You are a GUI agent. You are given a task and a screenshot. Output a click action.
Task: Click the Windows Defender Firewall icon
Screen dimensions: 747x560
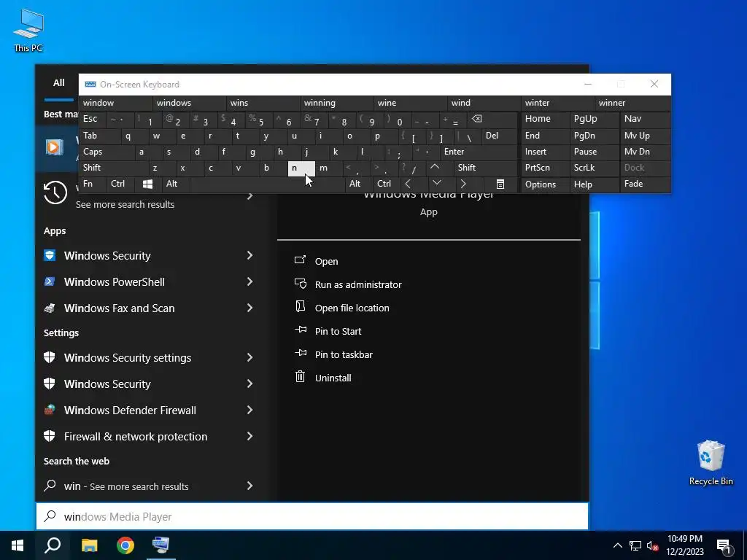point(50,410)
